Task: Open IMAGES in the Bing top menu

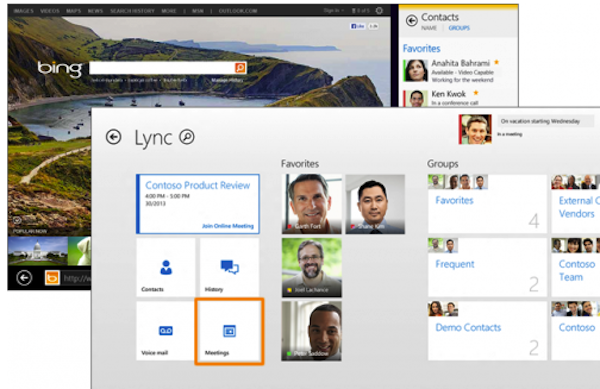Action: pyautogui.click(x=23, y=11)
